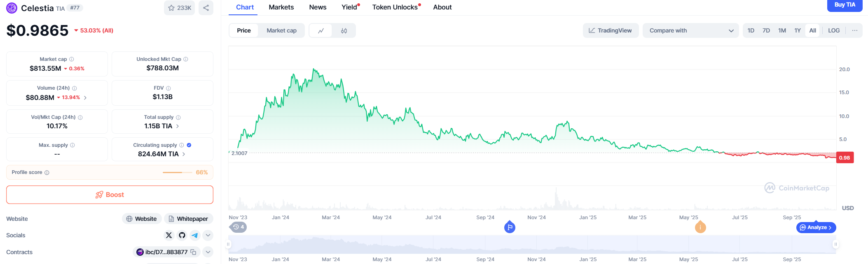868x264 pixels.
Task: Toggle chart to Market cap view
Action: (281, 31)
